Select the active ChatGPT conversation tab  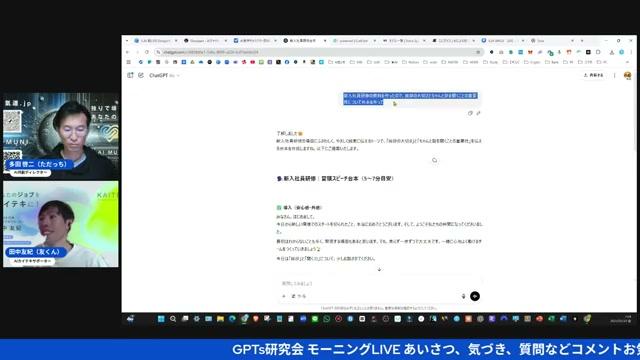point(304,41)
